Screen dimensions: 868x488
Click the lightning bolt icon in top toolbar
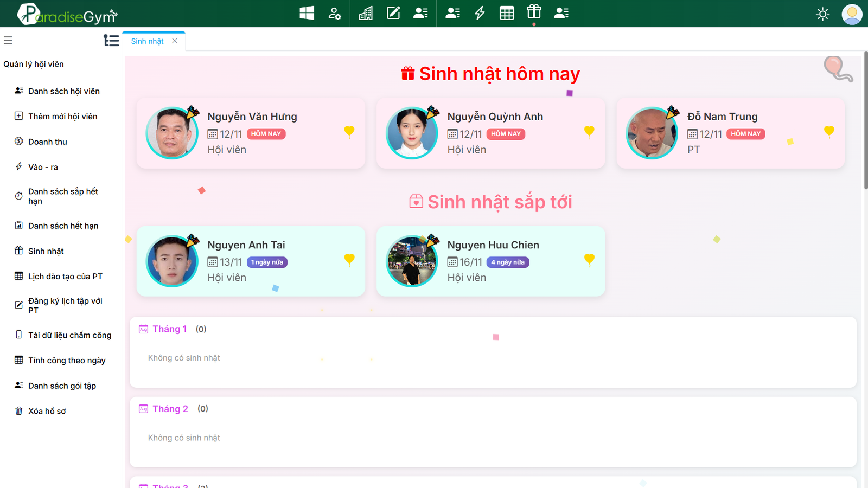(x=480, y=13)
